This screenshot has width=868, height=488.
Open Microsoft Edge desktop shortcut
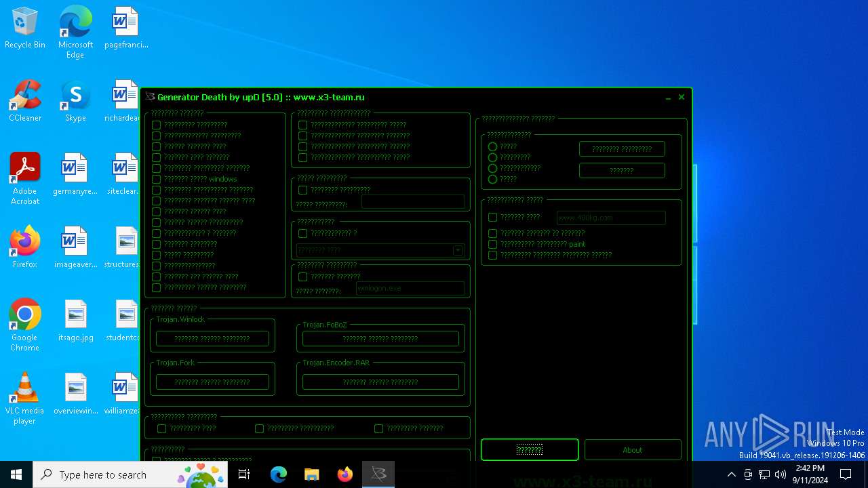(75, 33)
